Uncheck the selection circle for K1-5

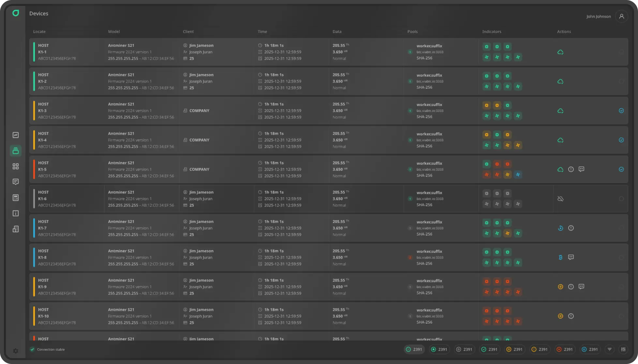tap(621, 169)
